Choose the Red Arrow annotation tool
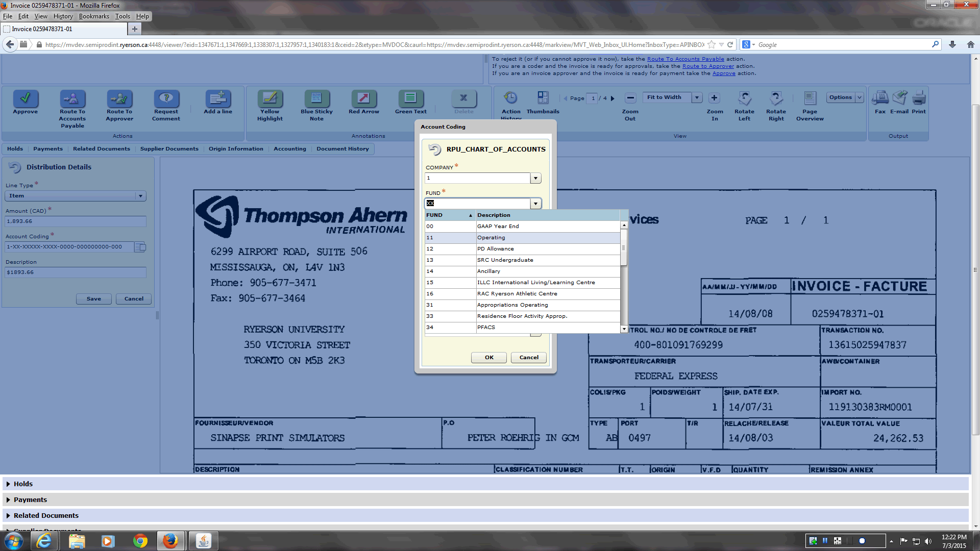Viewport: 980px width, 551px height. [x=363, y=98]
